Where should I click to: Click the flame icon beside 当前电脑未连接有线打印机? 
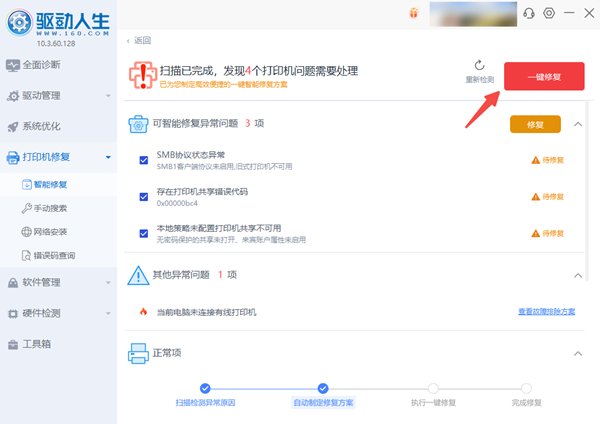click(143, 311)
